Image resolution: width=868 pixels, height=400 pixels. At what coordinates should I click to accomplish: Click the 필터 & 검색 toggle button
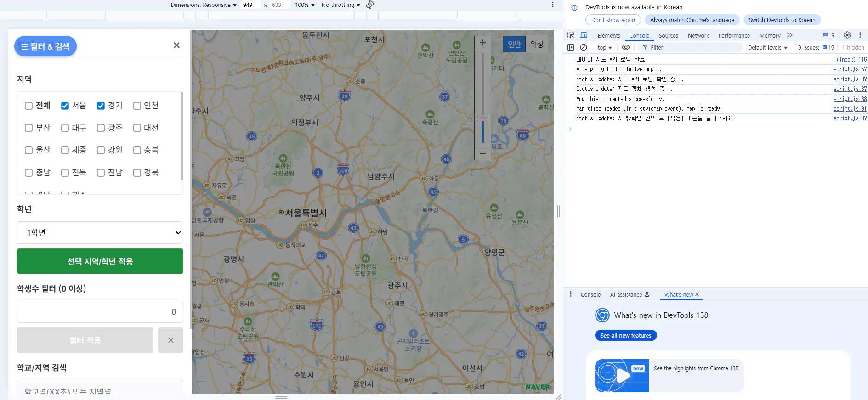tap(45, 46)
